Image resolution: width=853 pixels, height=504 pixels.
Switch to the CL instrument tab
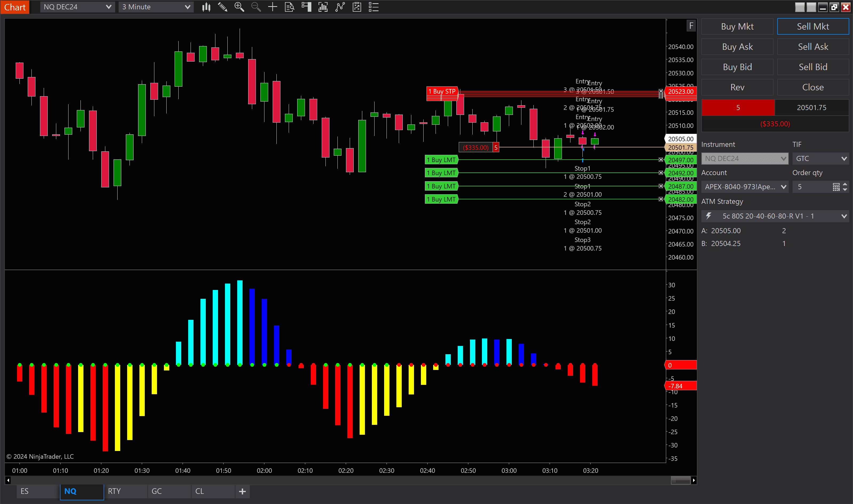pos(200,491)
